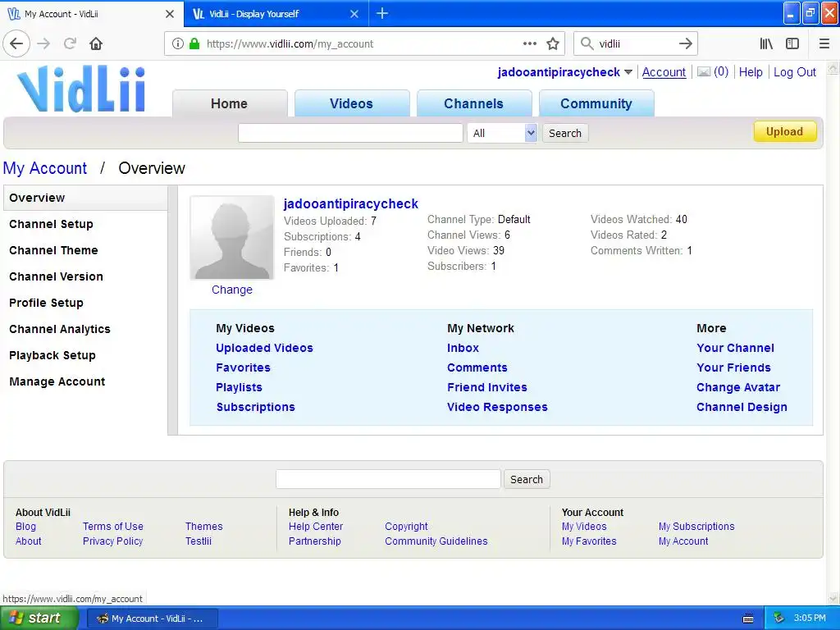
Task: Toggle the sidebar view icon
Action: [x=792, y=44]
